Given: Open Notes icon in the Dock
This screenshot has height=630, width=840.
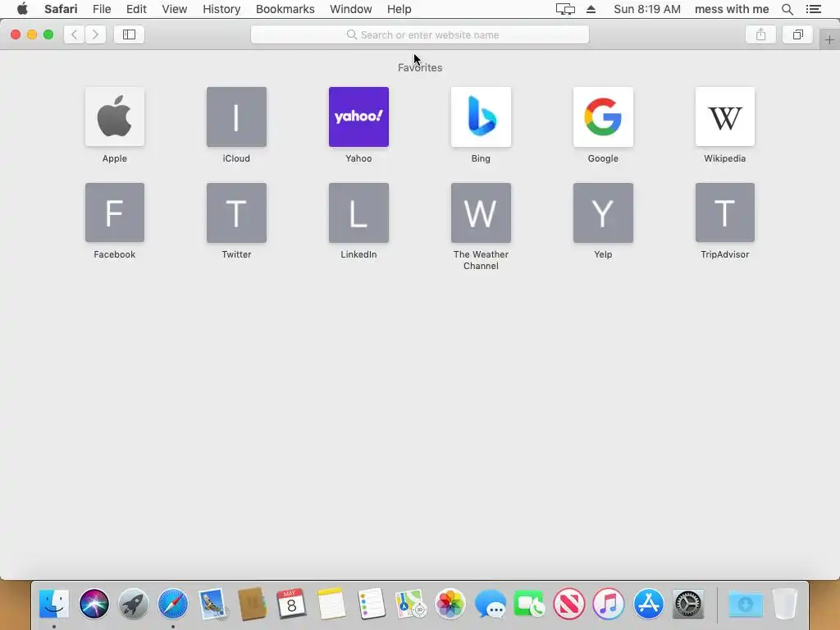Looking at the screenshot, I should (331, 604).
